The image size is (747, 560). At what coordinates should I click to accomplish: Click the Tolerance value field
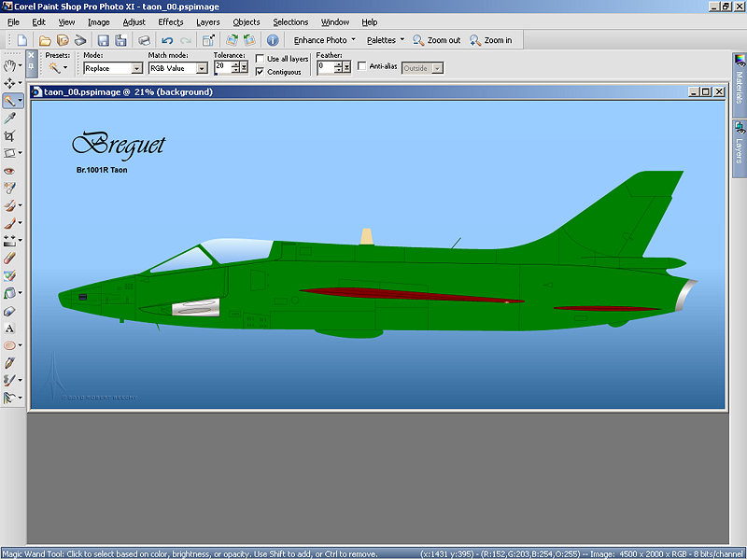[x=222, y=67]
